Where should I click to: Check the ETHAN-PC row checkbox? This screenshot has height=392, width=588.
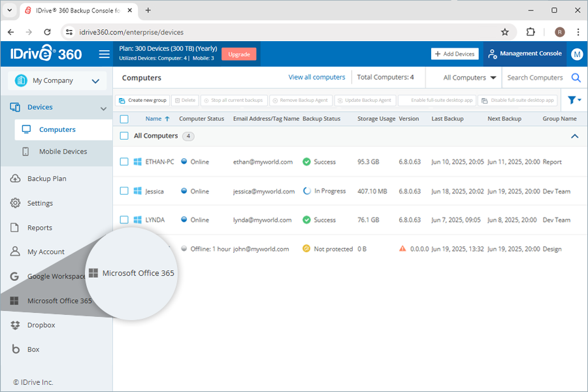click(124, 162)
